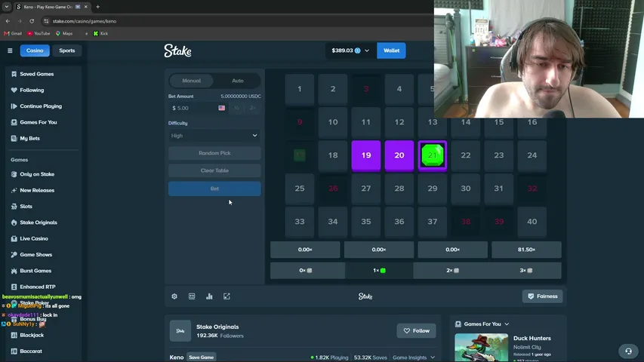Click the fullscreen expand icon
Viewport: 644px width, 362px height.
pos(226,296)
